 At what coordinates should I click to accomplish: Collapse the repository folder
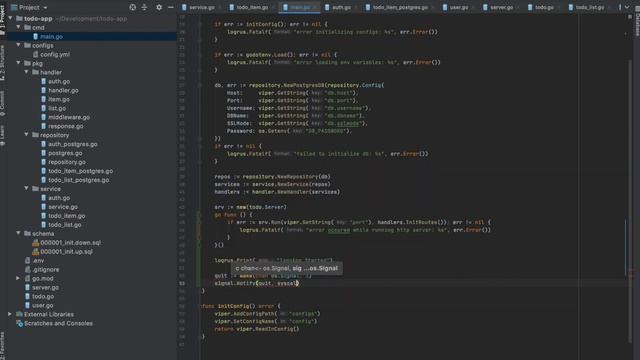pyautogui.click(x=27, y=135)
